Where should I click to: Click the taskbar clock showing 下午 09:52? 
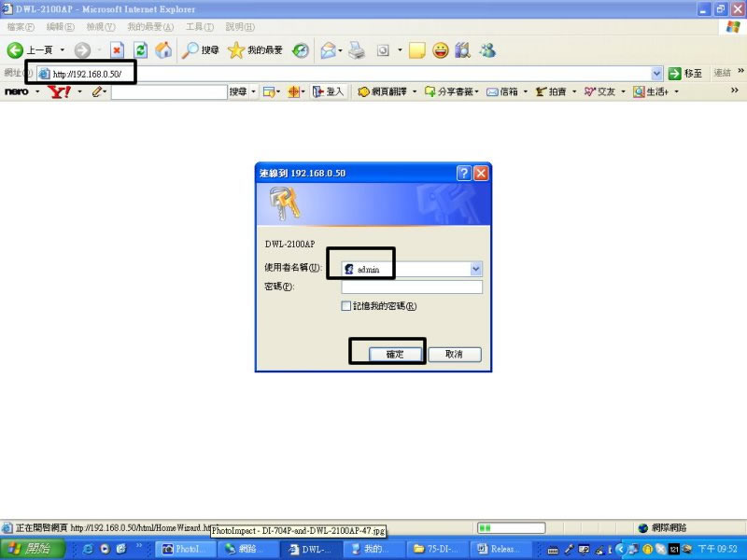(717, 549)
